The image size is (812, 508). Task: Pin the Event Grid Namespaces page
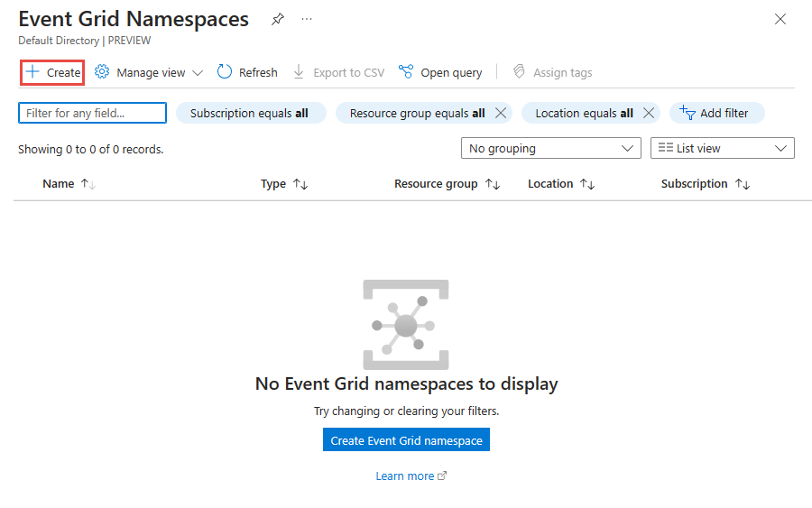[x=278, y=20]
